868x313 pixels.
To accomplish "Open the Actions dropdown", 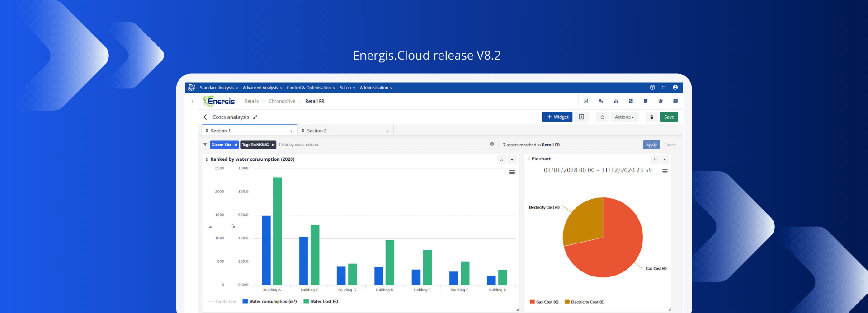I will [624, 117].
